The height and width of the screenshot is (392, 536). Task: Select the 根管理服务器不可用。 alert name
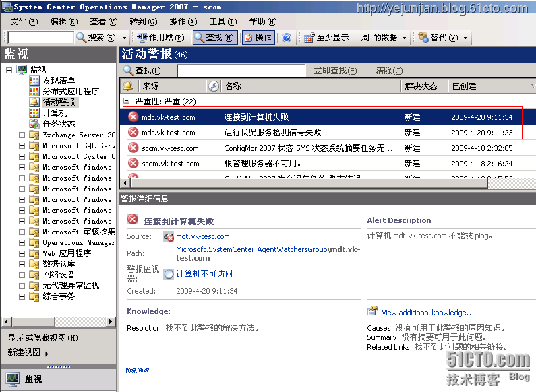click(x=262, y=164)
